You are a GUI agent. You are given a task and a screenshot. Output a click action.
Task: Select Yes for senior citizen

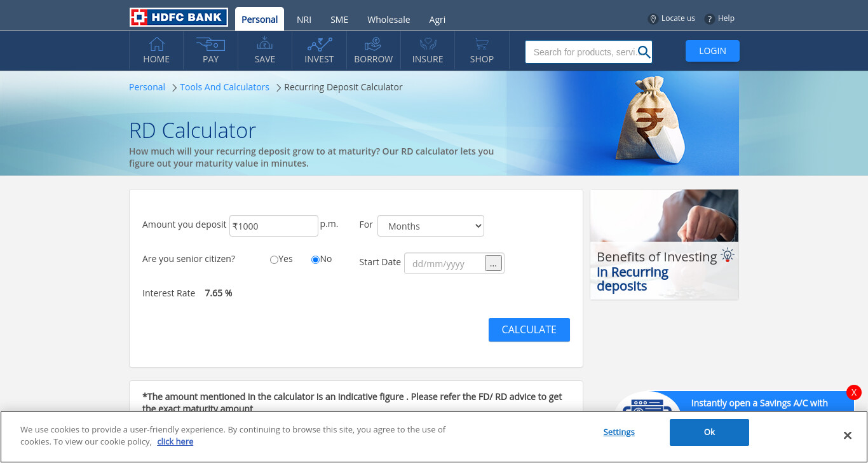[x=274, y=259]
